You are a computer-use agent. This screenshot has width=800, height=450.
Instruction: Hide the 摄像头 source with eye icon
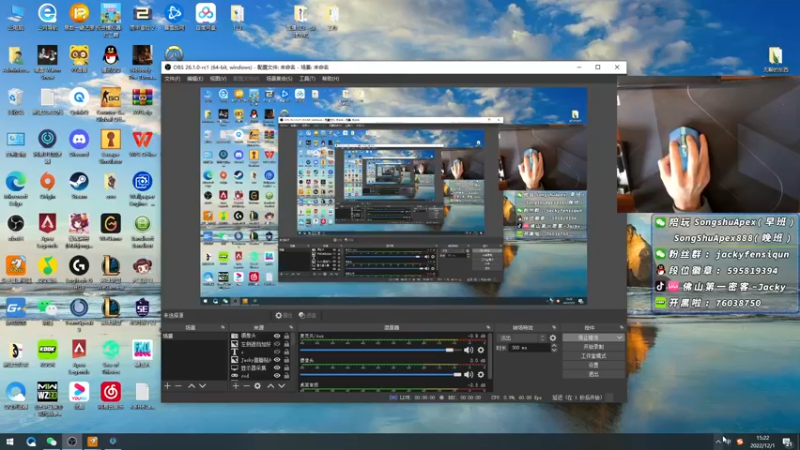coord(277,337)
